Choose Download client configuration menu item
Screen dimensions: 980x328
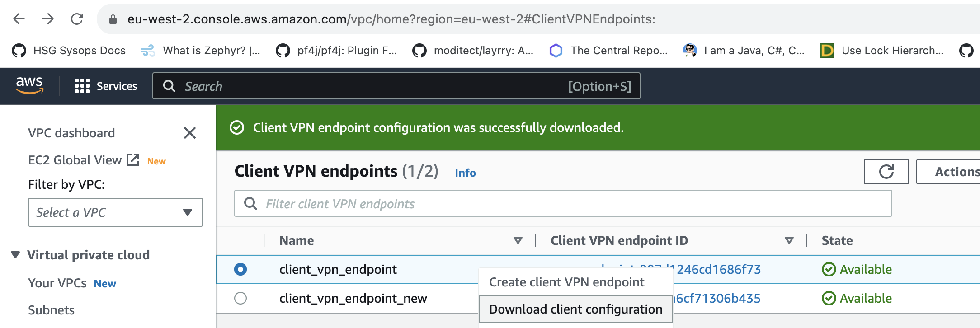576,309
